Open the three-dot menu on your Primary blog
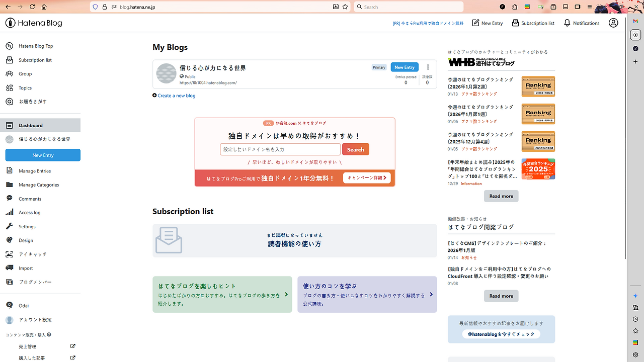This screenshot has width=644, height=362. point(428,67)
